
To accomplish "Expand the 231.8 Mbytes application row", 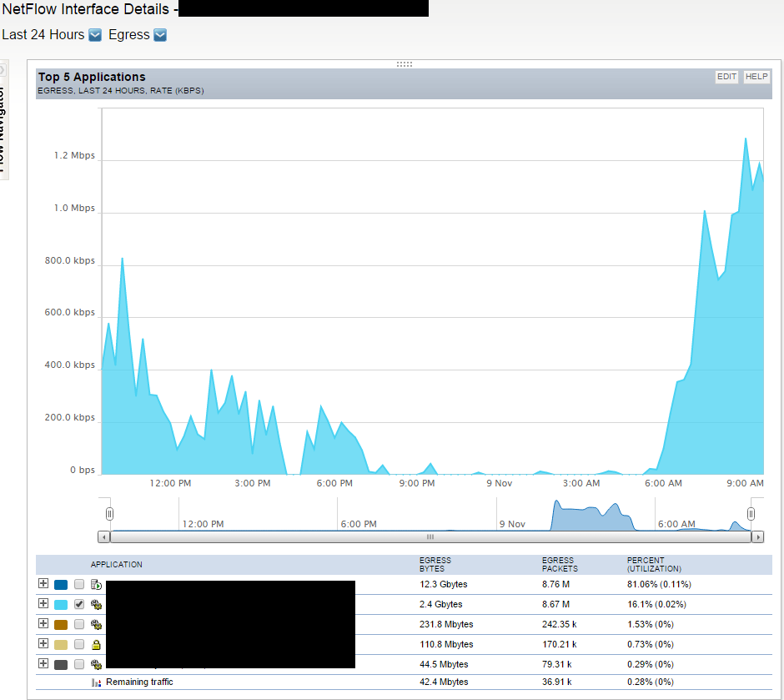I will [43, 623].
